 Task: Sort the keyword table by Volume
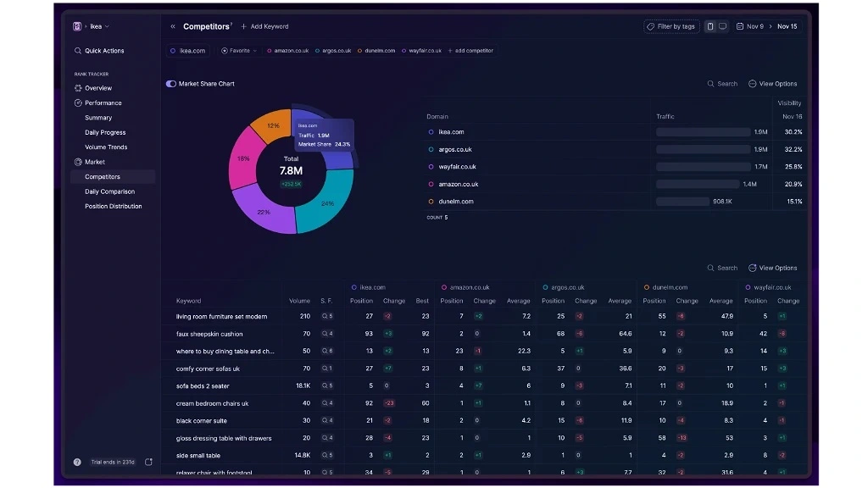(299, 301)
